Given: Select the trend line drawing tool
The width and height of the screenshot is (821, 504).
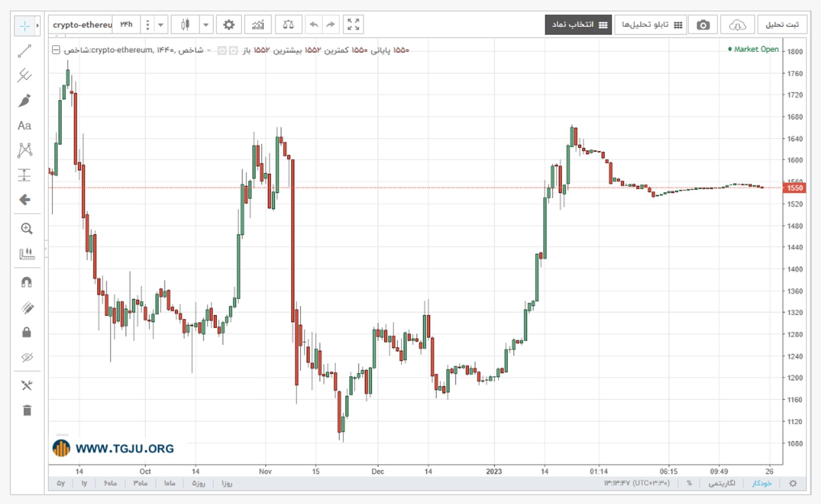Looking at the screenshot, I should coord(24,51).
